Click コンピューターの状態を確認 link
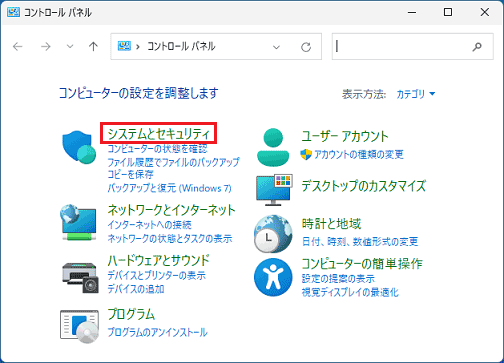This screenshot has width=504, height=363. coord(157,149)
